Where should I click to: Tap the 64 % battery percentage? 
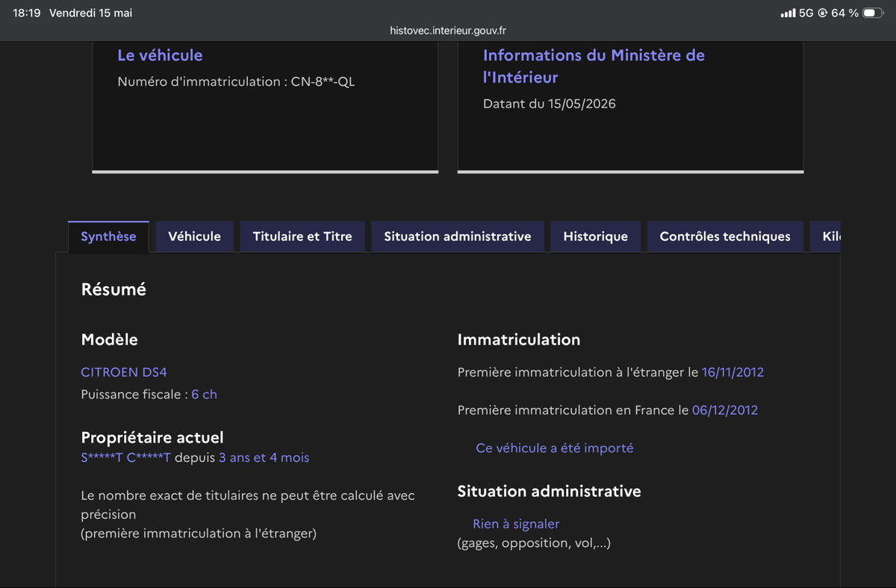844,13
